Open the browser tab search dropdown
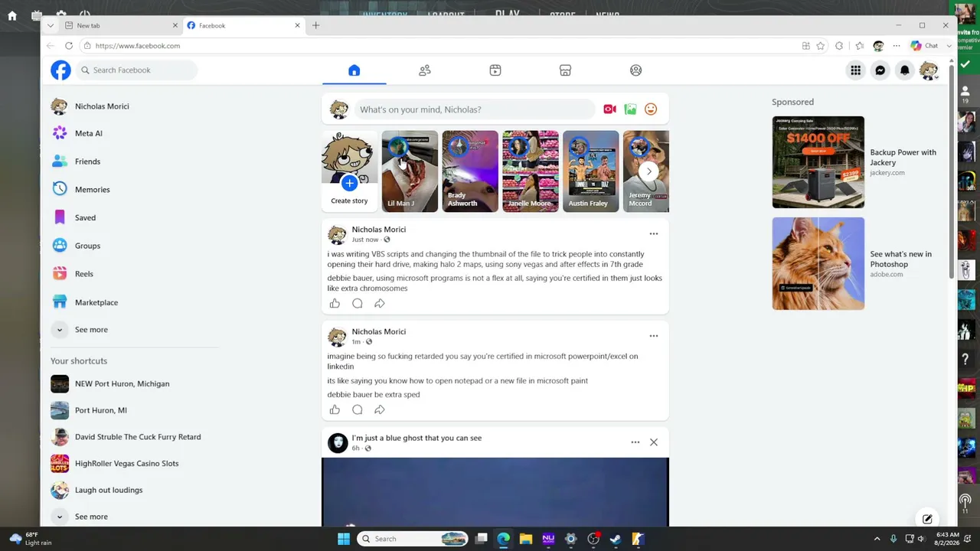Viewport: 980px width, 551px height. click(x=51, y=25)
